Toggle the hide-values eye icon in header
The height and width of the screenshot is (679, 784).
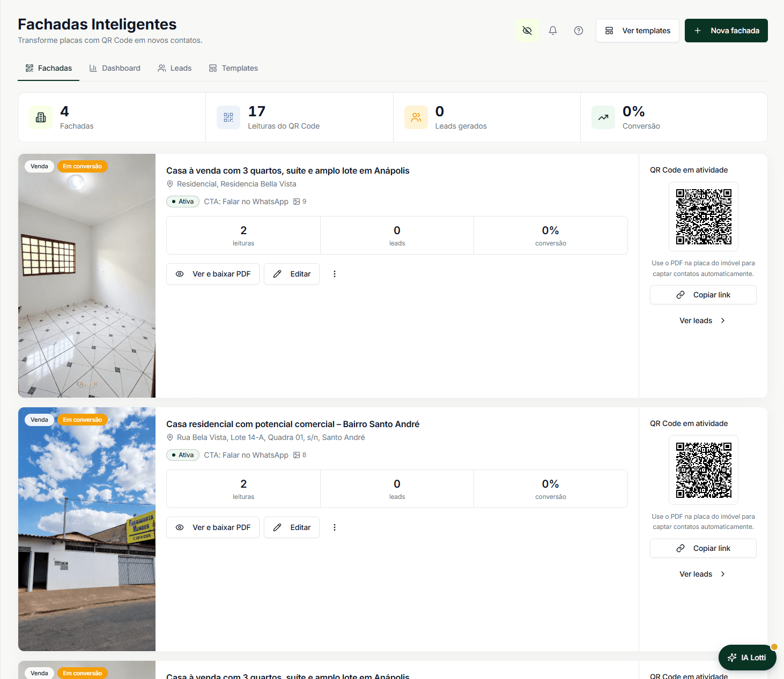[527, 31]
